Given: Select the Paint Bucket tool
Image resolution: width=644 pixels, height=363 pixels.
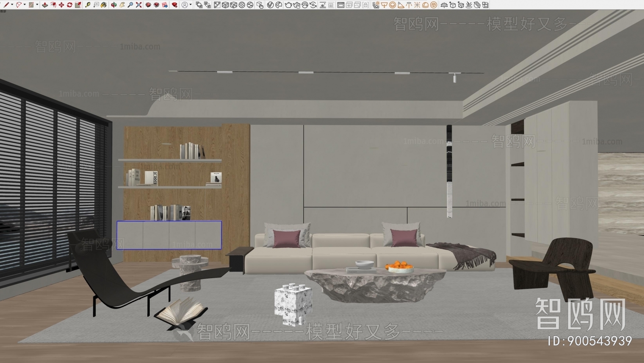Looking at the screenshot, I should (x=104, y=5).
